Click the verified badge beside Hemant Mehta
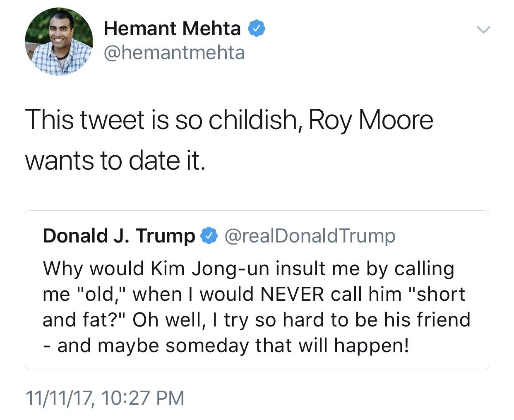The image size is (514, 420). point(256,29)
